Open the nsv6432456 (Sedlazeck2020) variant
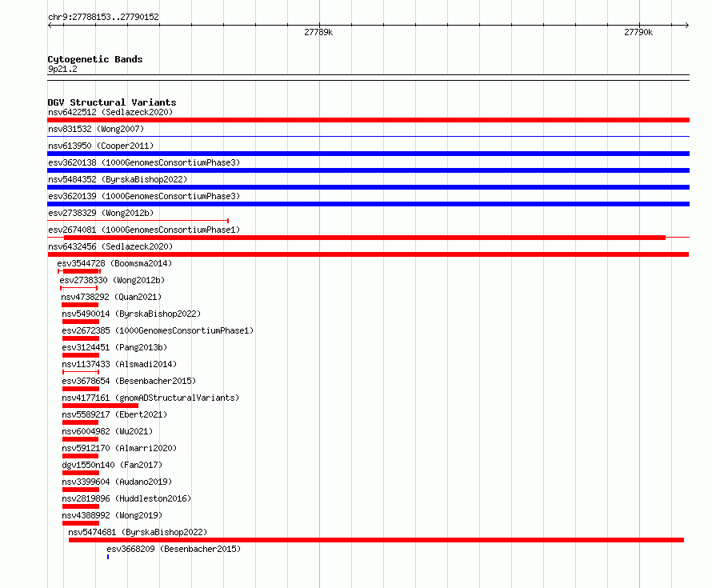 point(110,246)
